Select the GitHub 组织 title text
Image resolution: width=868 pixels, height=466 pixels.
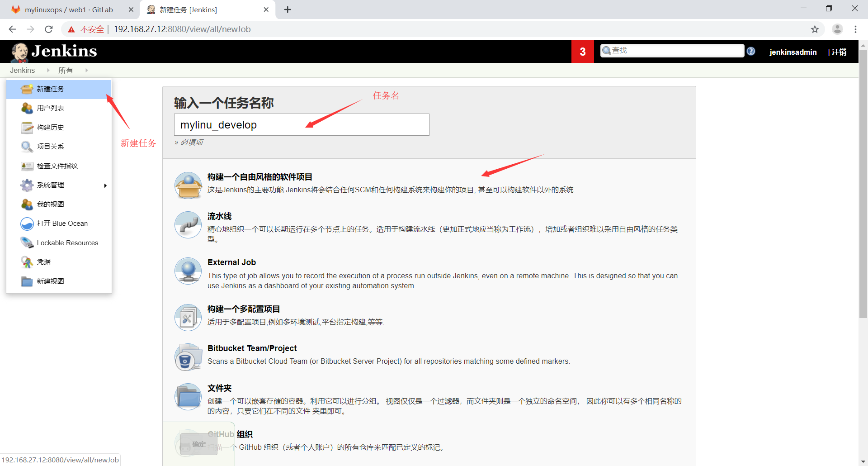click(x=230, y=434)
